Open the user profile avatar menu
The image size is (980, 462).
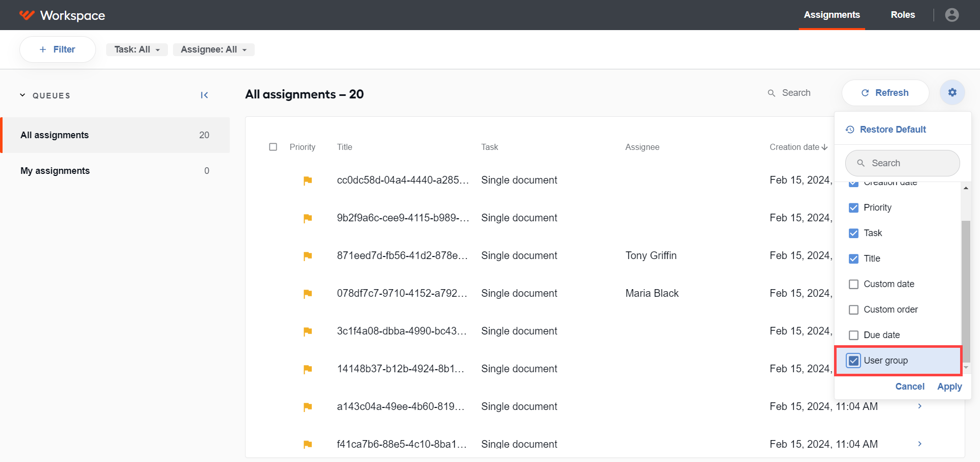(951, 15)
